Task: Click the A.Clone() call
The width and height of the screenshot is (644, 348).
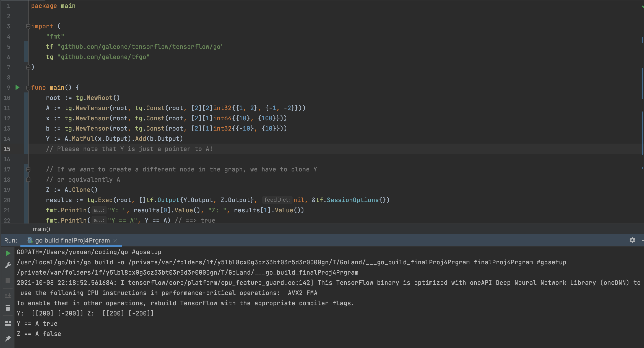Action: pos(81,190)
